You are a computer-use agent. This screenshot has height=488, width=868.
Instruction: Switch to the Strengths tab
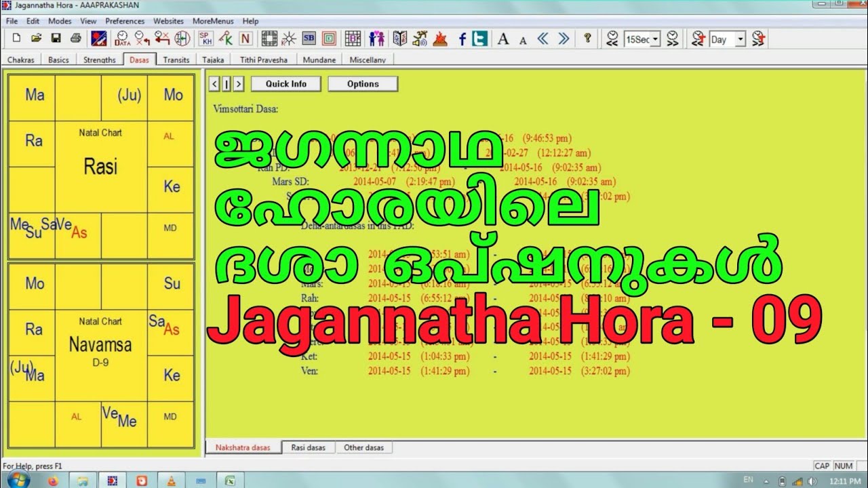100,60
